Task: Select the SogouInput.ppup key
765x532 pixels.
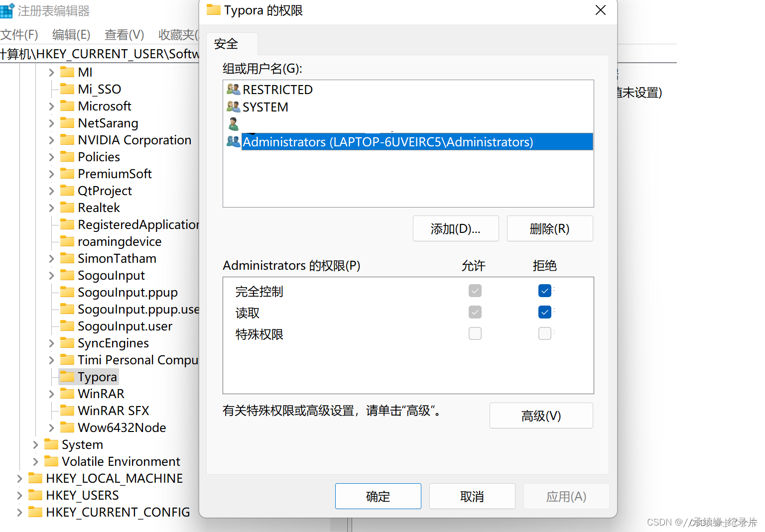Action: pyautogui.click(x=127, y=292)
